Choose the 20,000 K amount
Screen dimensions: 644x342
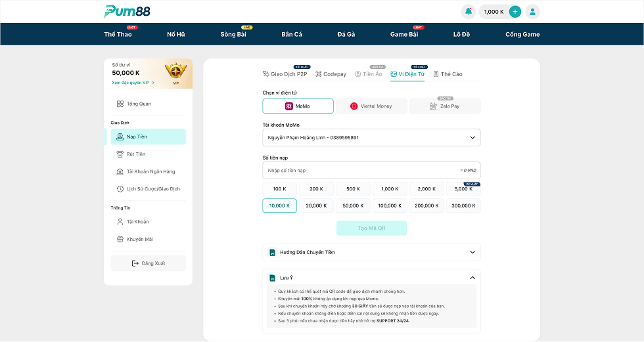click(x=316, y=206)
